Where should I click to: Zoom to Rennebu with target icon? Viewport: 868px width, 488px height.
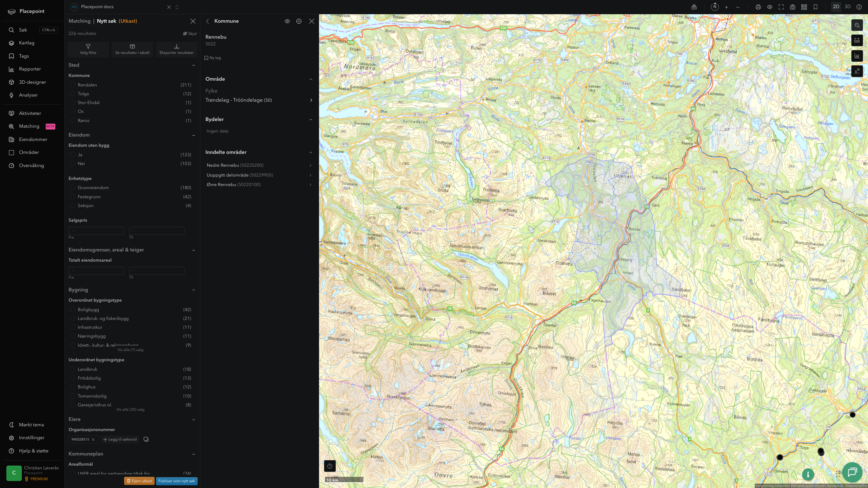pyautogui.click(x=299, y=21)
